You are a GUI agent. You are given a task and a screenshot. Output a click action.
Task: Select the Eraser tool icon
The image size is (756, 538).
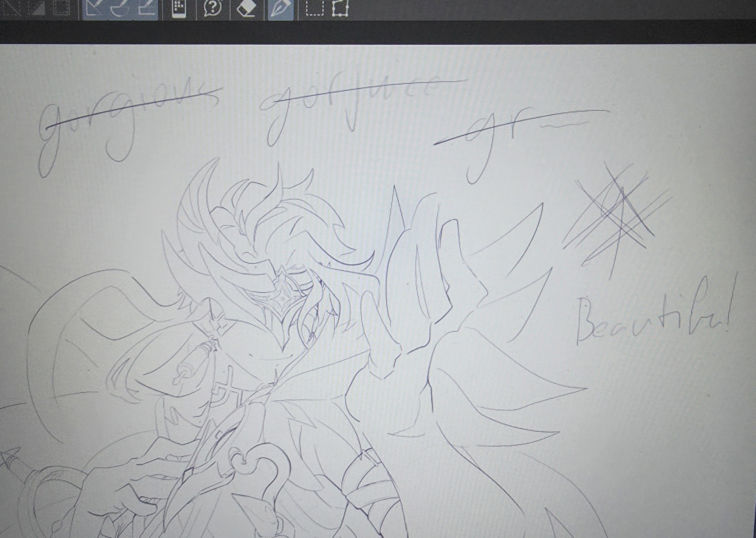246,8
